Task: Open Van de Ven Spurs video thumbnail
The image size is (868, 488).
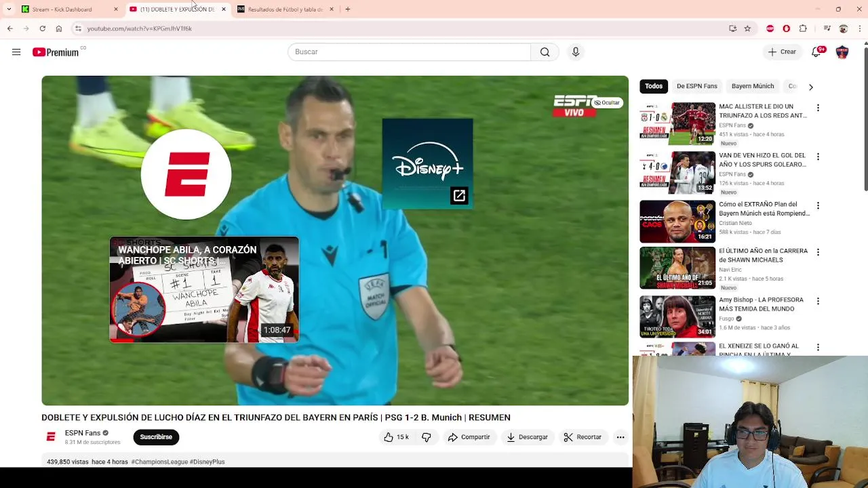Action: pyautogui.click(x=677, y=172)
